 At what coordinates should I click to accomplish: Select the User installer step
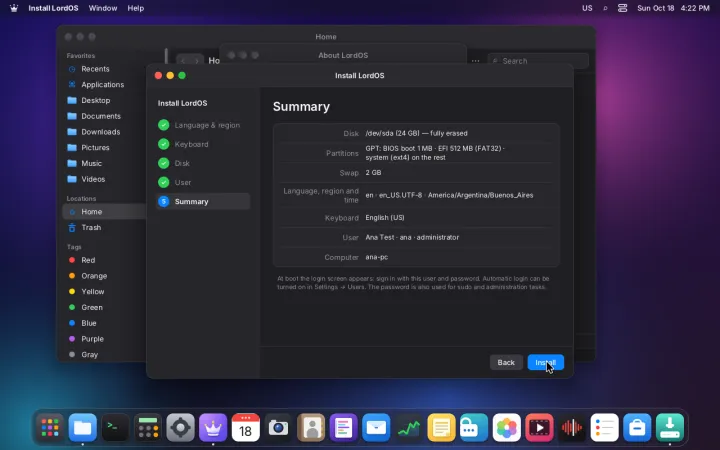pos(203,182)
